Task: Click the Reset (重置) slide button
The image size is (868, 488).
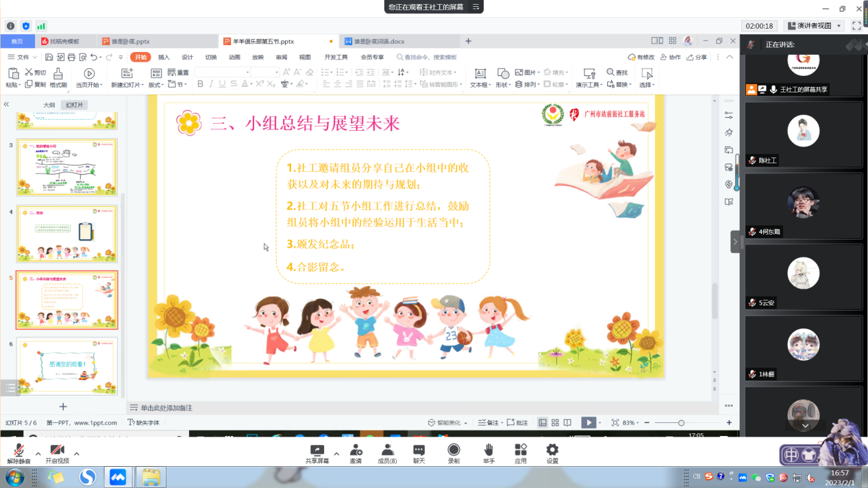Action: 178,73
